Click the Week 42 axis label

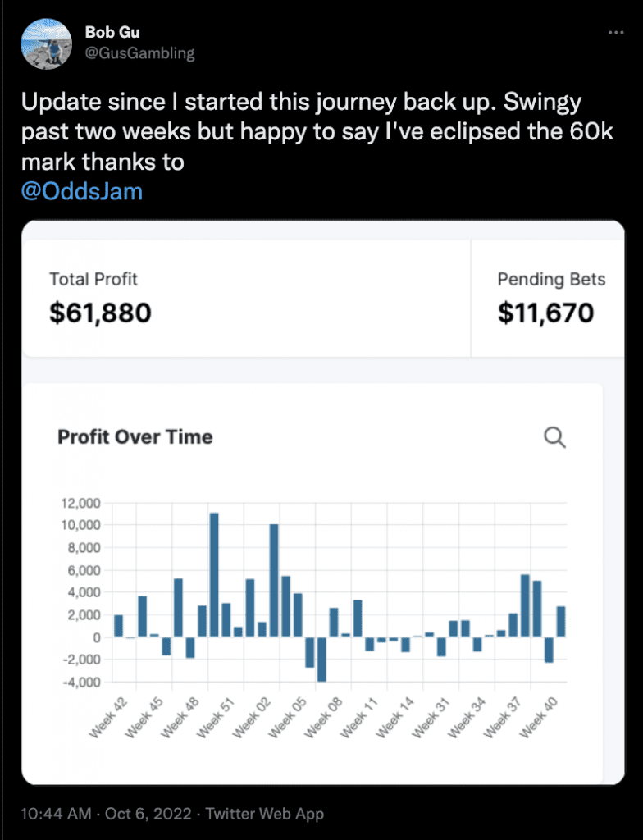(x=108, y=718)
